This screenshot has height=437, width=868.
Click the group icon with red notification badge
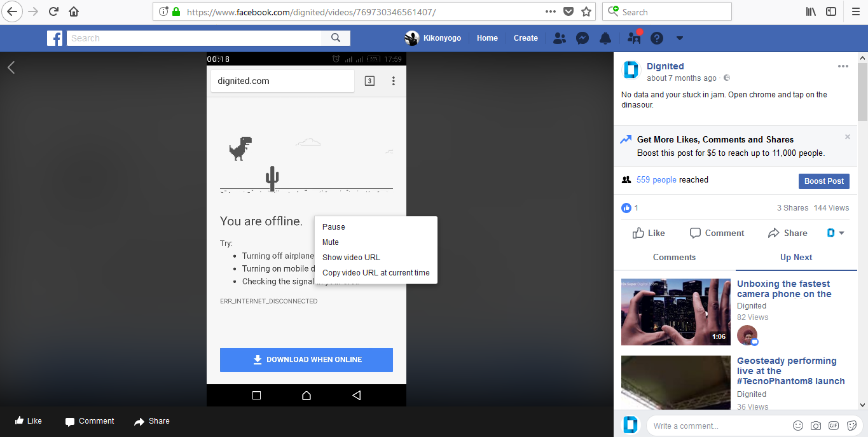click(634, 37)
